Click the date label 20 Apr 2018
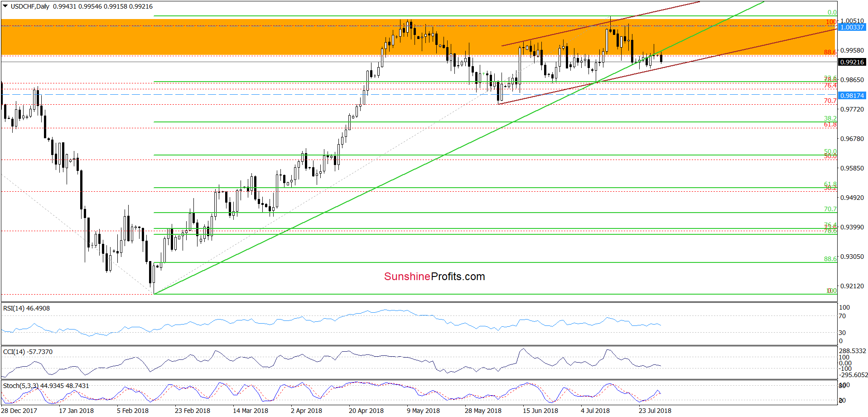Screen dimensions: 868x417 366,411
